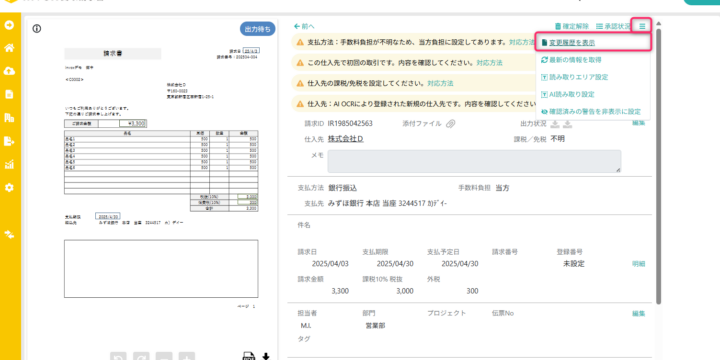Open the bar chart reports sidebar icon
The image size is (720, 360).
click(9, 164)
